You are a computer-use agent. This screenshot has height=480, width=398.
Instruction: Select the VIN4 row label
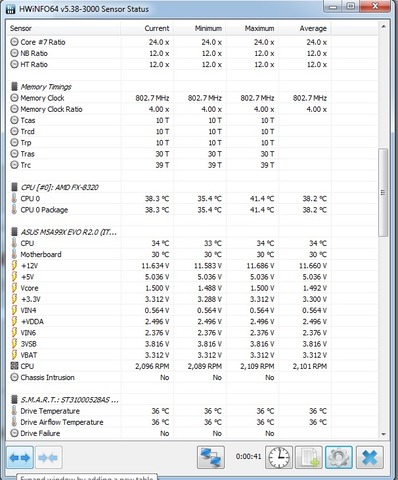click(28, 310)
